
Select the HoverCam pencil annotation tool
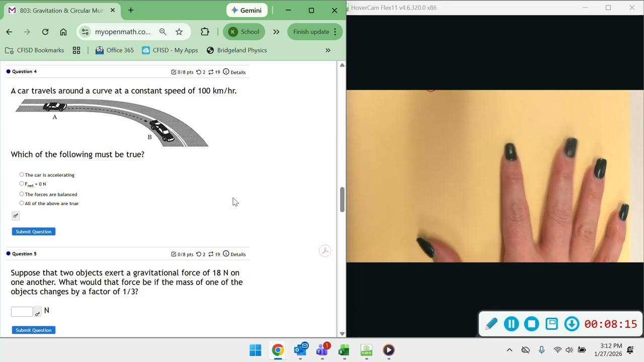coord(491,324)
